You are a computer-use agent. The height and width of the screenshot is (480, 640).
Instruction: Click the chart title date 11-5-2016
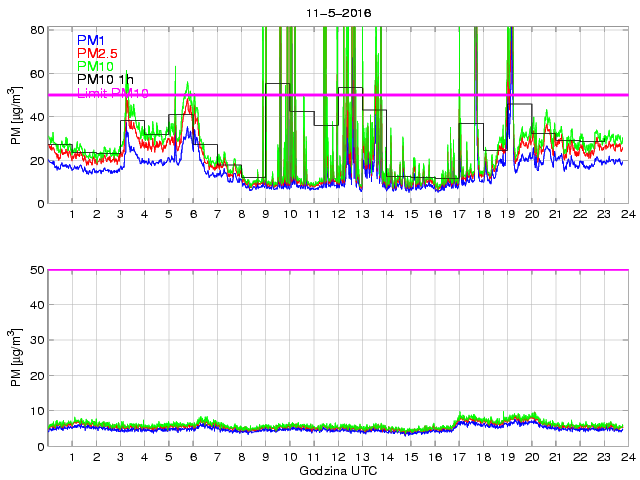(x=337, y=14)
